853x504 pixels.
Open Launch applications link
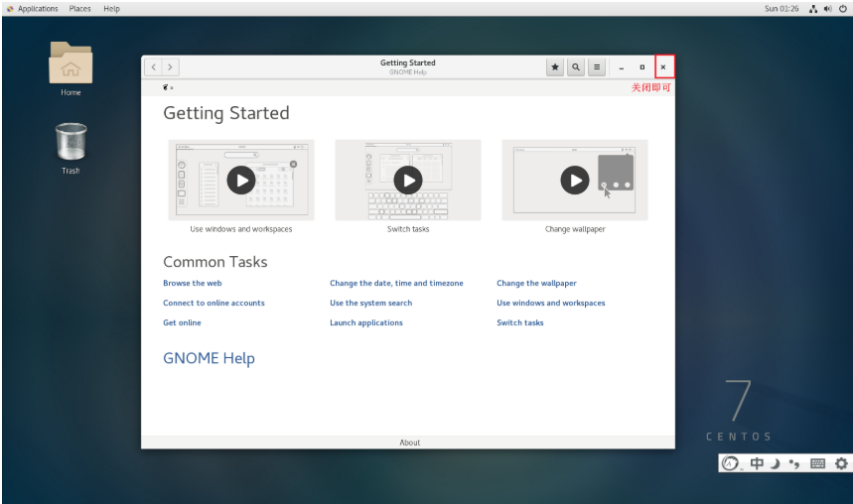point(366,322)
